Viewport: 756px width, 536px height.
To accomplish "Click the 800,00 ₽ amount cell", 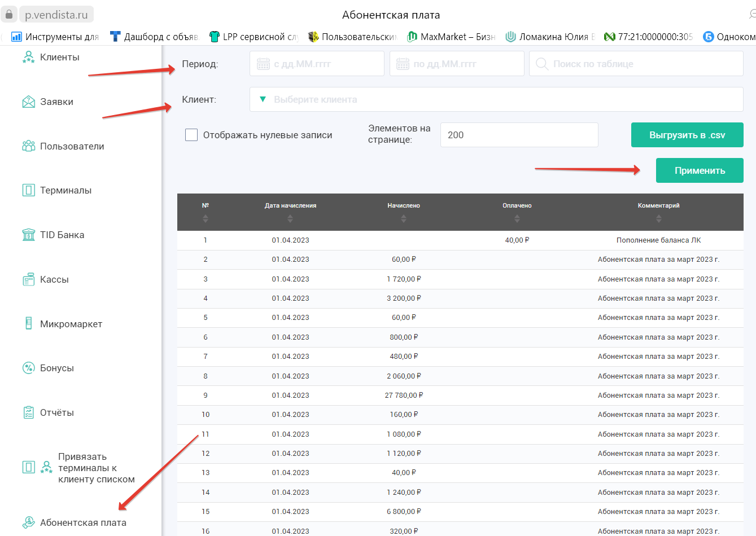I will 404,337.
